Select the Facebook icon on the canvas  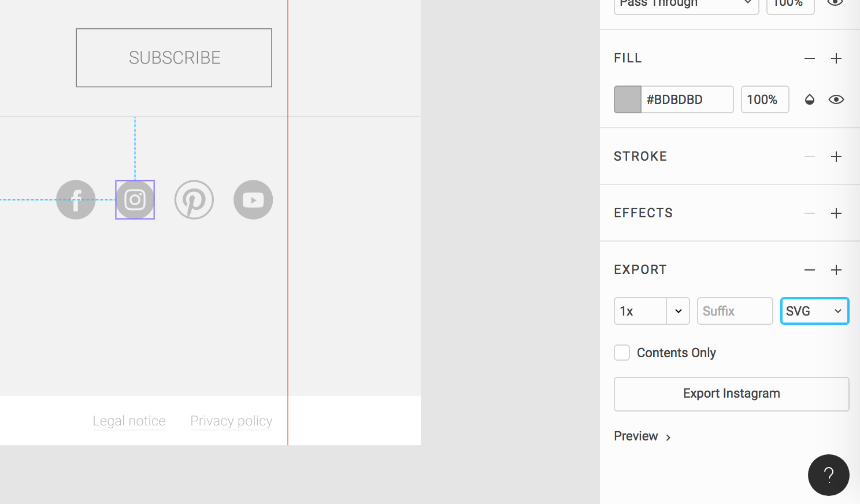pyautogui.click(x=76, y=199)
